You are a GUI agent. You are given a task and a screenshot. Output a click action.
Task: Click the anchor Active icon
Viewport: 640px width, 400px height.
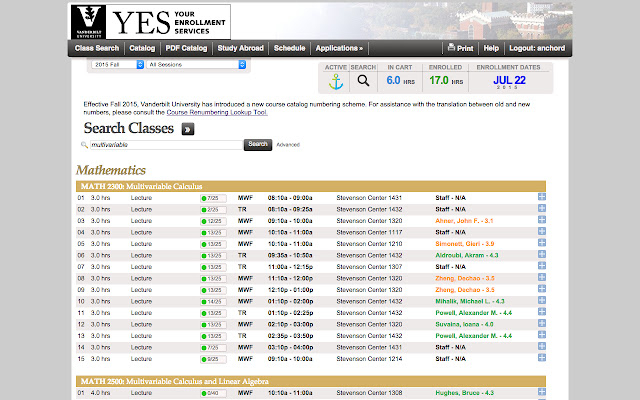[336, 82]
